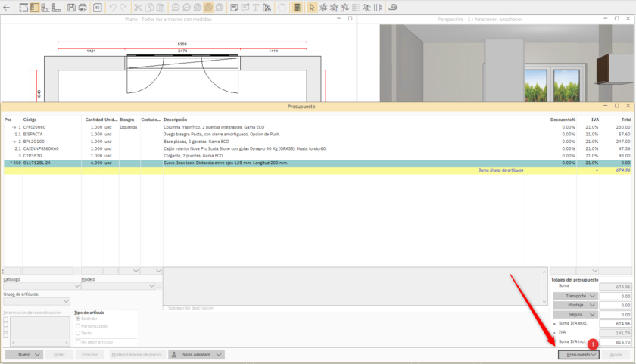Click the grid icon in the toolbar
This screenshot has width=636, height=364.
[356, 8]
